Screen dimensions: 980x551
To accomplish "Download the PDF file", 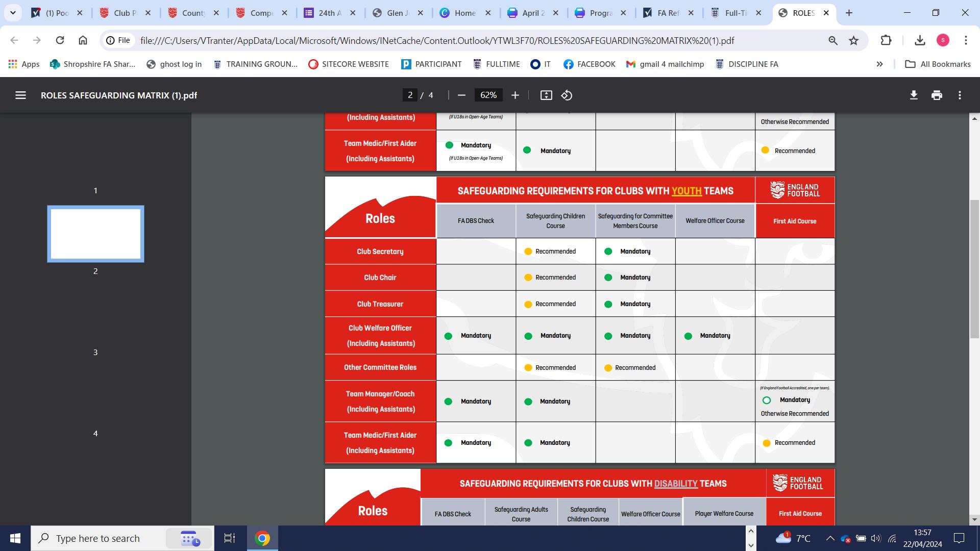I will tap(914, 95).
